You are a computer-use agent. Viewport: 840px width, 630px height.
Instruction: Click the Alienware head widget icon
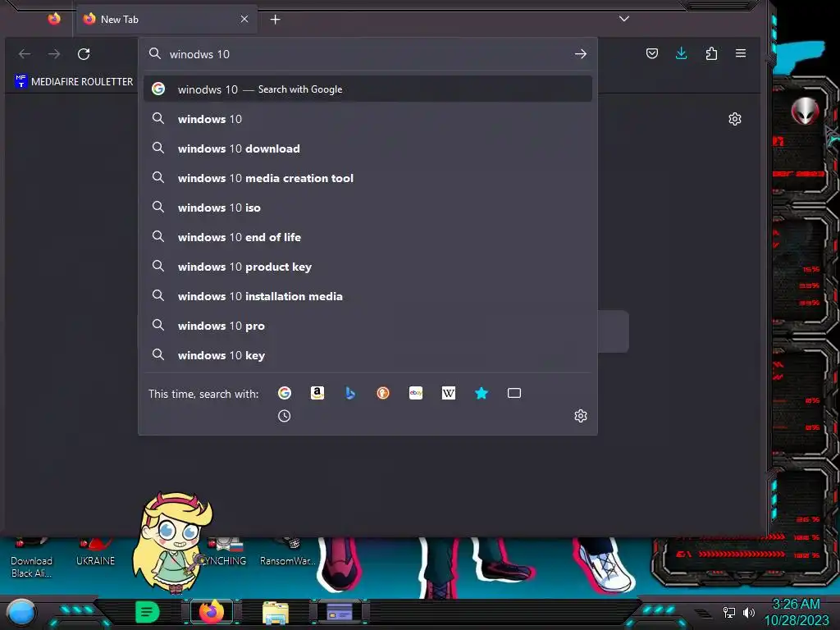pos(805,111)
